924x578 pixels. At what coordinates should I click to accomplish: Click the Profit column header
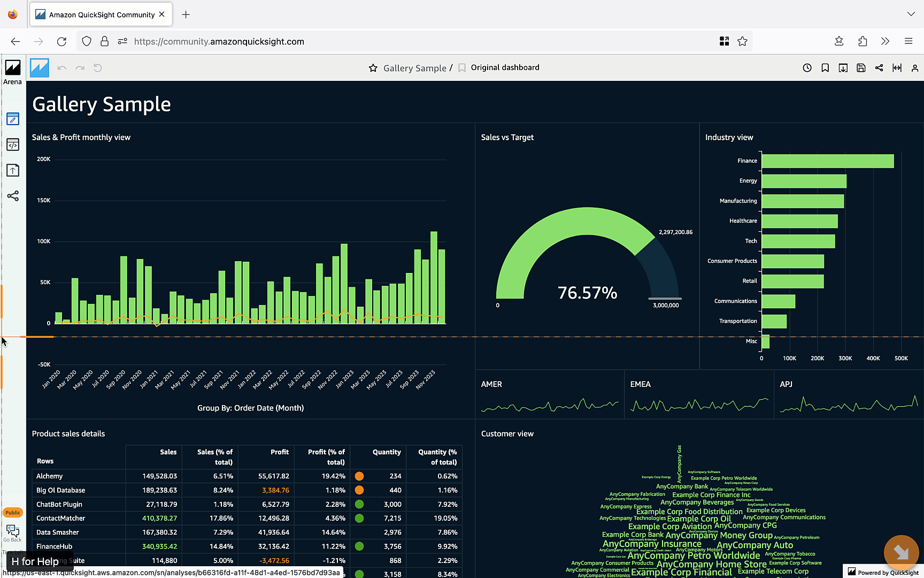pos(280,452)
